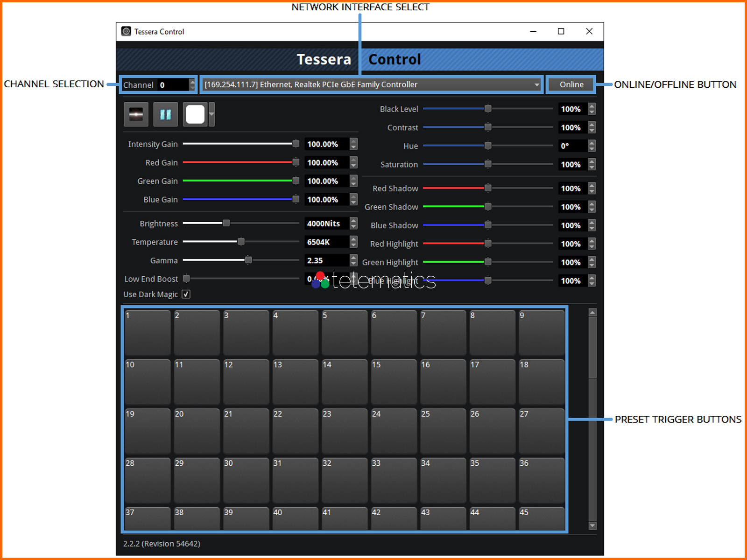Trigger preset button 36
The image size is (747, 560).
pyautogui.click(x=542, y=480)
